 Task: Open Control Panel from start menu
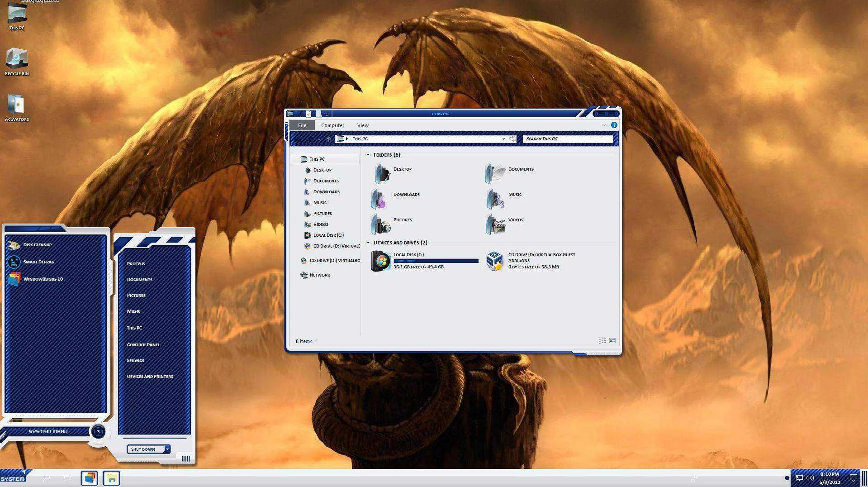(x=143, y=345)
